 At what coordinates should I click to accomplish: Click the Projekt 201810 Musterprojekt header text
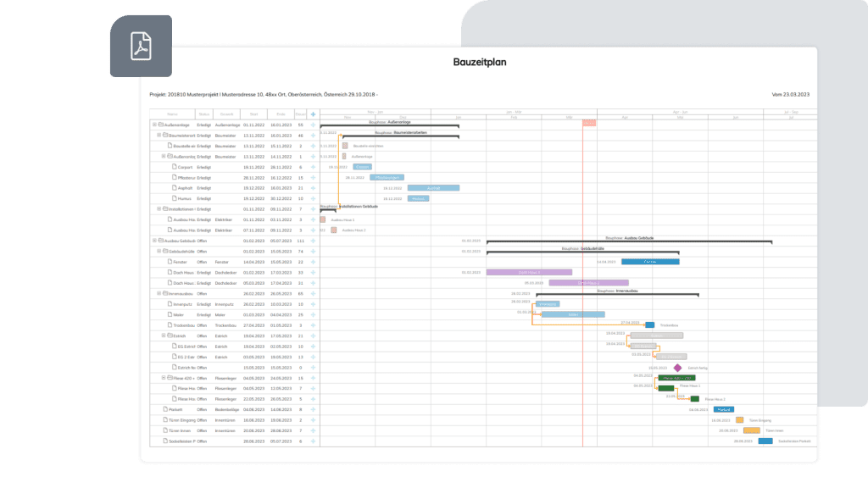254,95
